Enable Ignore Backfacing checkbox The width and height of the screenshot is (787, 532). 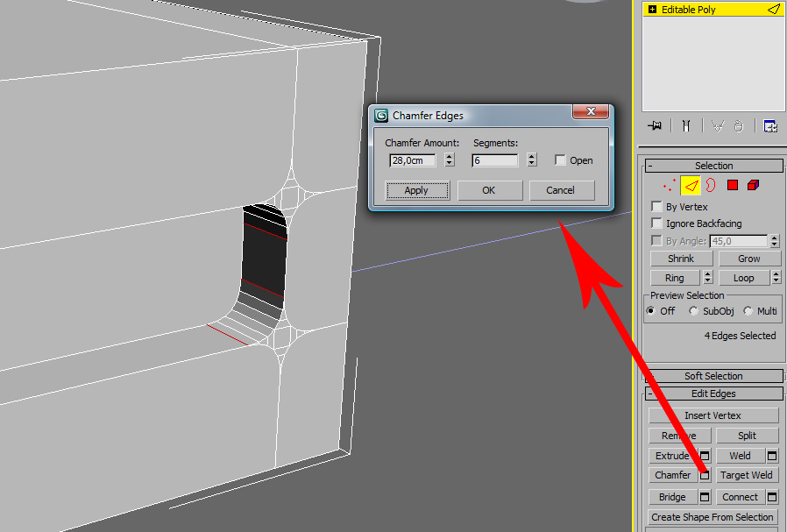656,223
